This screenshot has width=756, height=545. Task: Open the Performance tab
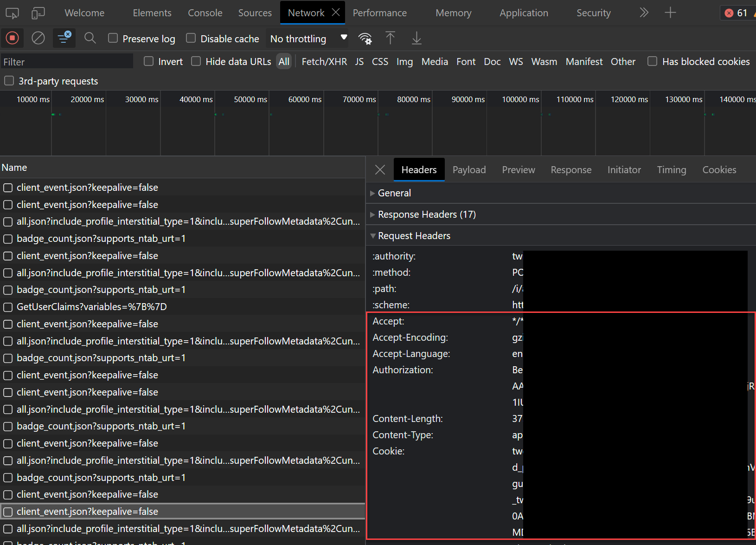[380, 13]
